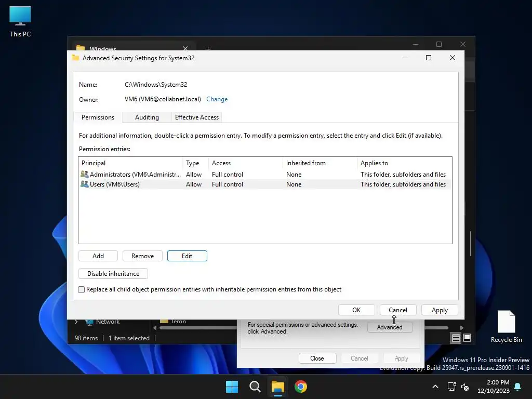This screenshot has width=532, height=399.
Task: Open the network status tray icon
Action: [x=451, y=387]
